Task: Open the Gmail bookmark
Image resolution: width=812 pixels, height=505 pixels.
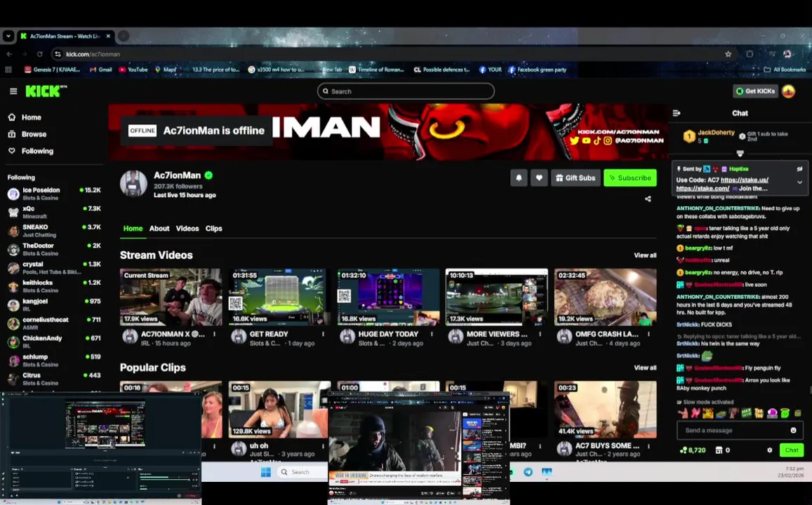Action: (101, 69)
